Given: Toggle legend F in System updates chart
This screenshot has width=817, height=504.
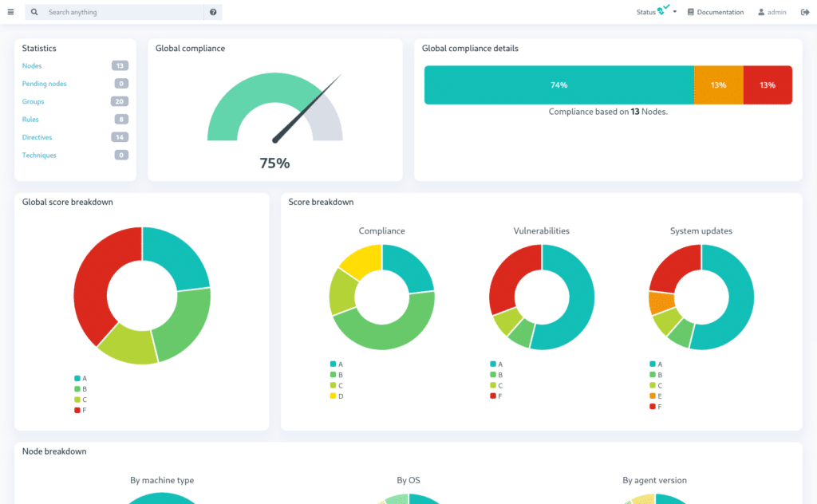Looking at the screenshot, I should pyautogui.click(x=656, y=407).
